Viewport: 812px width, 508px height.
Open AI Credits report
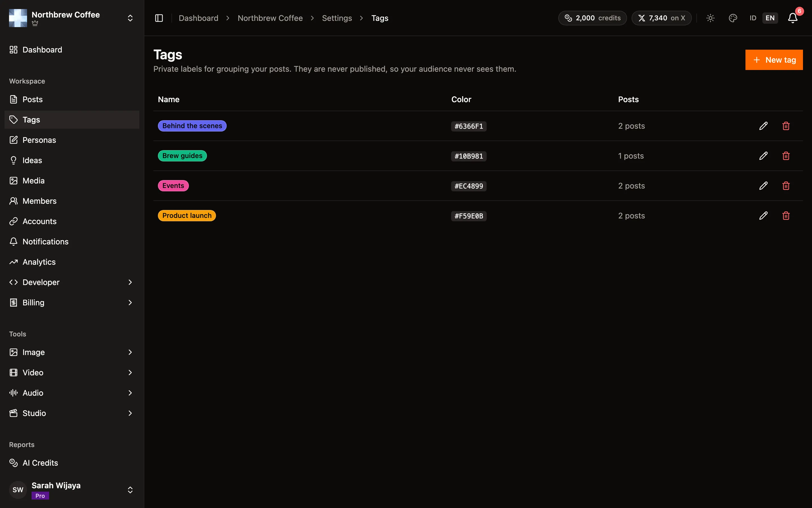click(72, 463)
